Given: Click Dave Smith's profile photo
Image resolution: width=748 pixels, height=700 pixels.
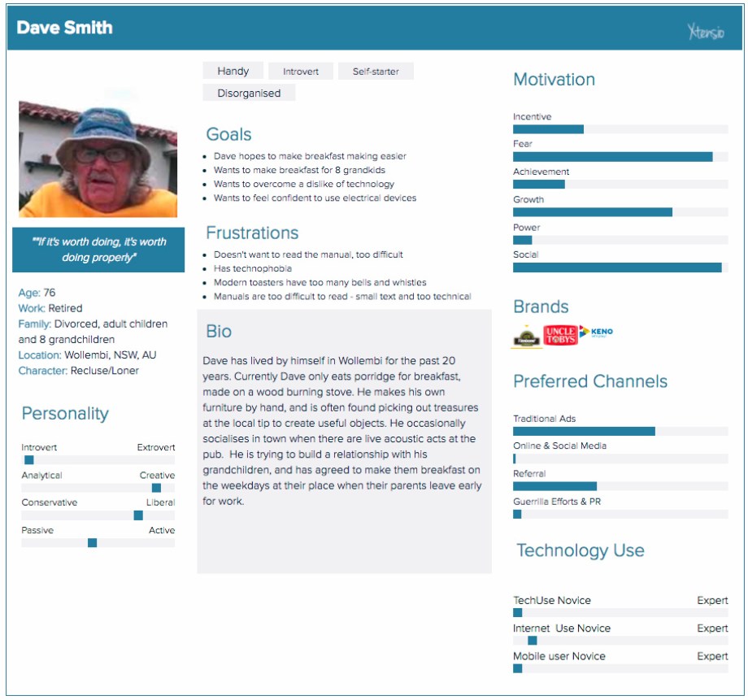Looking at the screenshot, I should coord(98,159).
